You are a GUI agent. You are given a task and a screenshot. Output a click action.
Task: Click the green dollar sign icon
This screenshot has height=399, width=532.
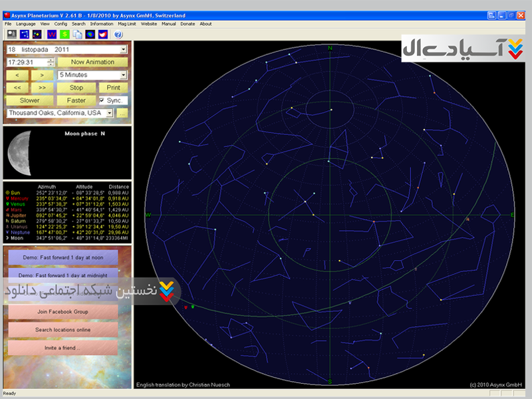tap(65, 34)
